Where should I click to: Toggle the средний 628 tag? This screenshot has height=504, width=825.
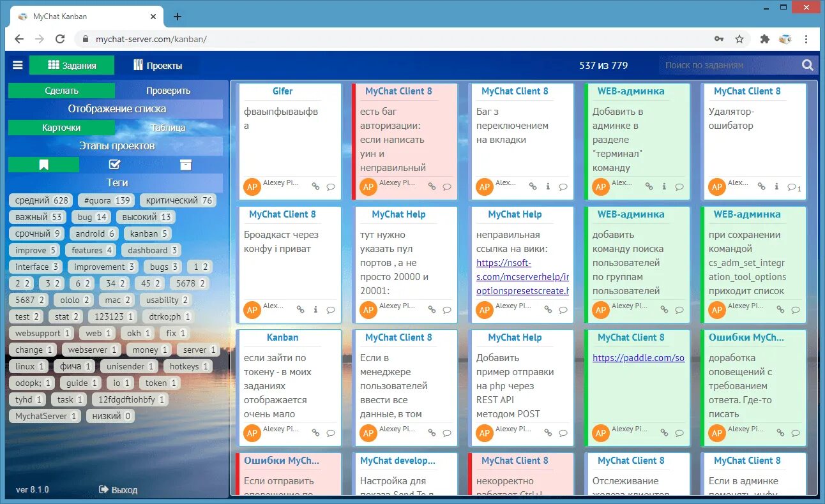coord(42,200)
